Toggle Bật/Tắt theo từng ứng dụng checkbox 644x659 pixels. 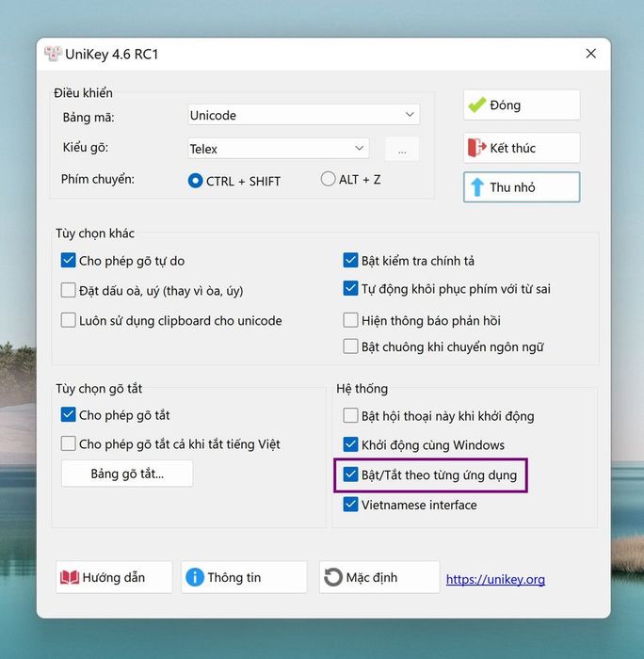tap(350, 475)
